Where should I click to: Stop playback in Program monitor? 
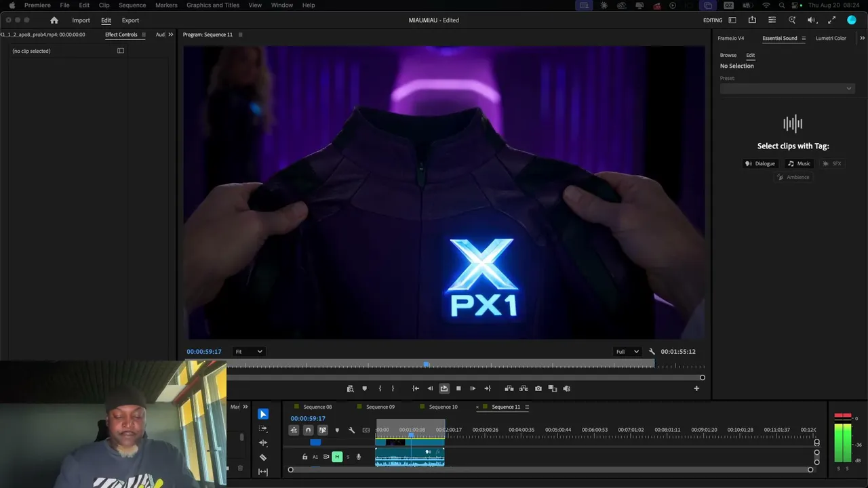coord(458,388)
